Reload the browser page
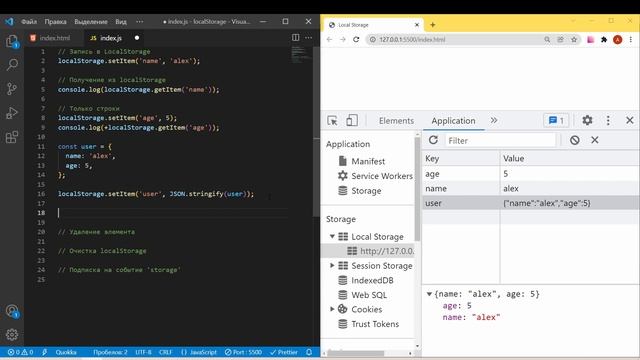640x360 pixels. click(x=356, y=40)
